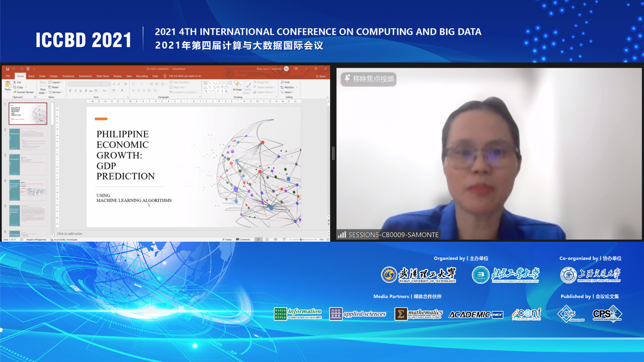Screen dimensions: 644x362
Task: Click the 'Click to add notes' area
Action: click(x=191, y=234)
